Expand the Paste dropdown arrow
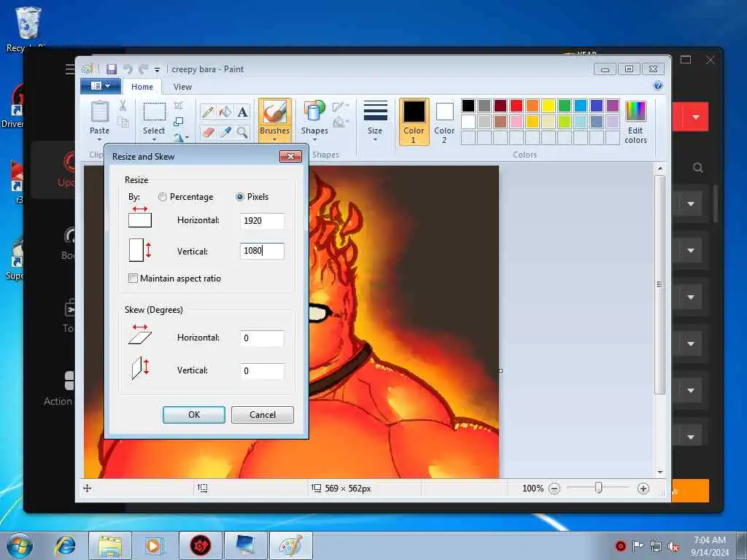Image resolution: width=747 pixels, height=560 pixels. click(99, 140)
